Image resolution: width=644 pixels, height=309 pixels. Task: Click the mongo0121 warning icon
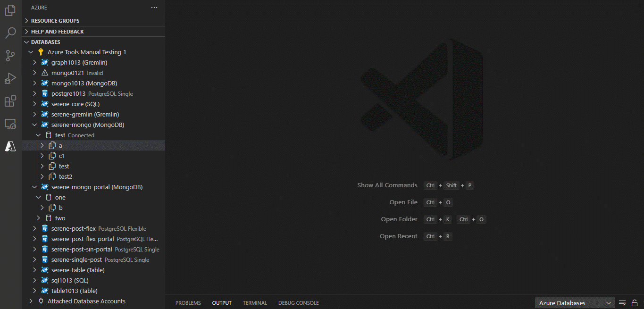click(45, 73)
